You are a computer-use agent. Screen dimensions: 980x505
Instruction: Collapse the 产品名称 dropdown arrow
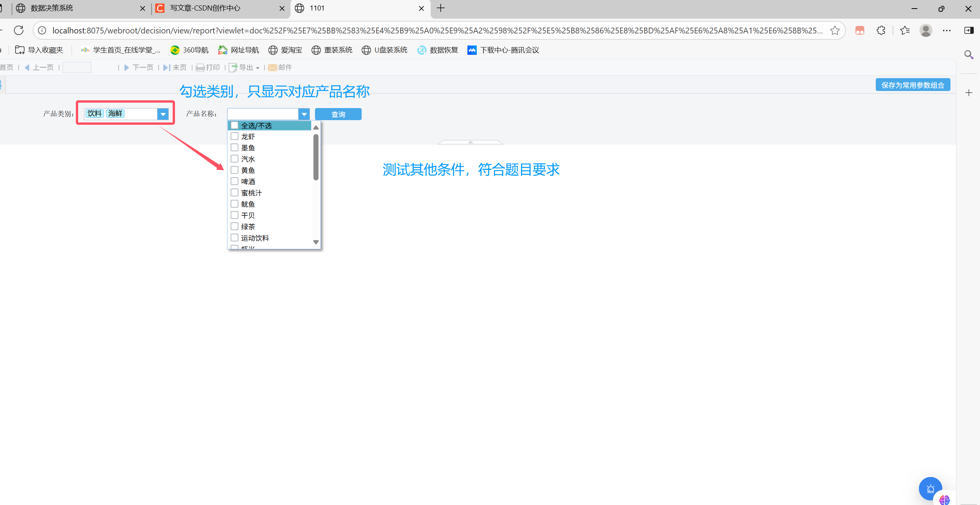[x=304, y=114]
